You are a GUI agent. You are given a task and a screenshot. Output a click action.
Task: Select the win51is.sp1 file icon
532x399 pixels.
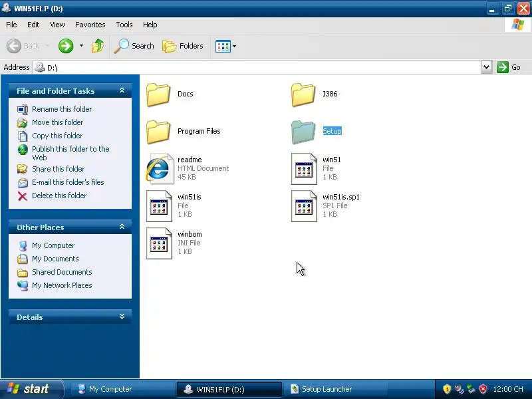coord(304,206)
